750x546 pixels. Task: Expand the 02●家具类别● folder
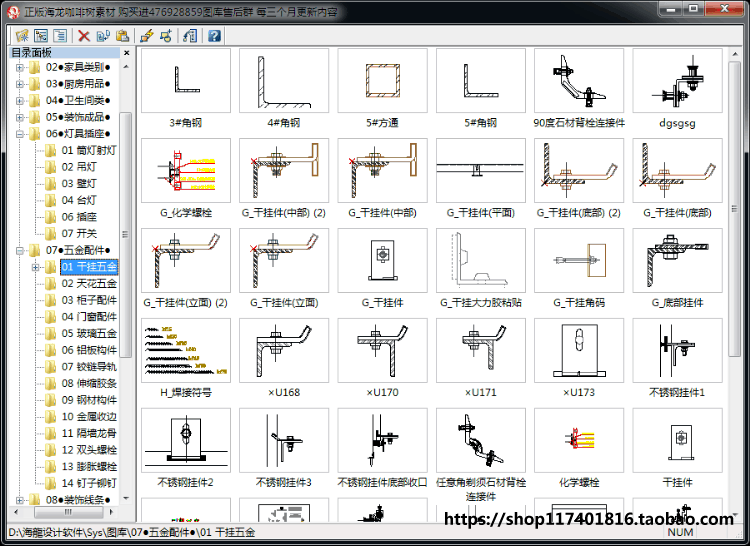(x=20, y=67)
